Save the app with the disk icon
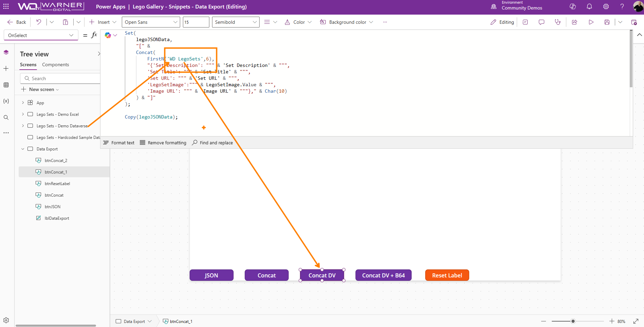This screenshot has width=644, height=327. (x=607, y=22)
